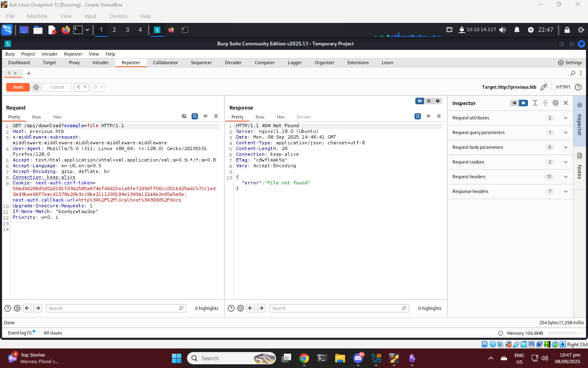Open Inspector settings gear icon
The image size is (588, 368).
pos(555,103)
